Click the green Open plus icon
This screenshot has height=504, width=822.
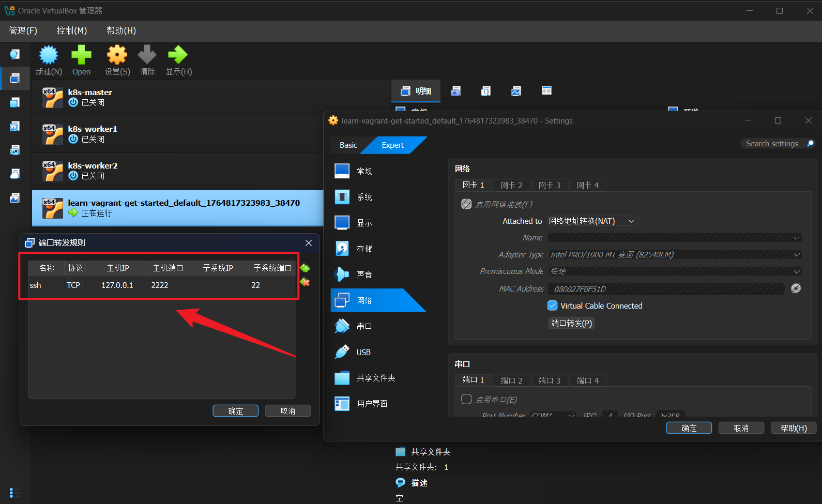pyautogui.click(x=81, y=55)
